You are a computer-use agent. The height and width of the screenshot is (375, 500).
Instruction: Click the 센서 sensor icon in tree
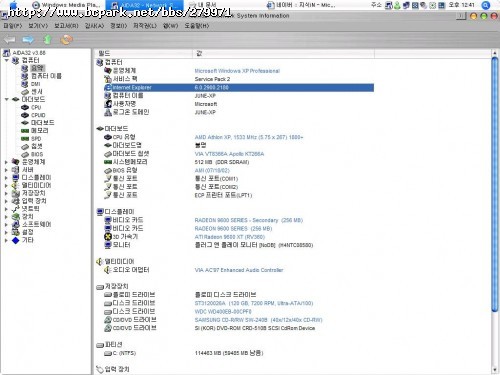point(25,92)
